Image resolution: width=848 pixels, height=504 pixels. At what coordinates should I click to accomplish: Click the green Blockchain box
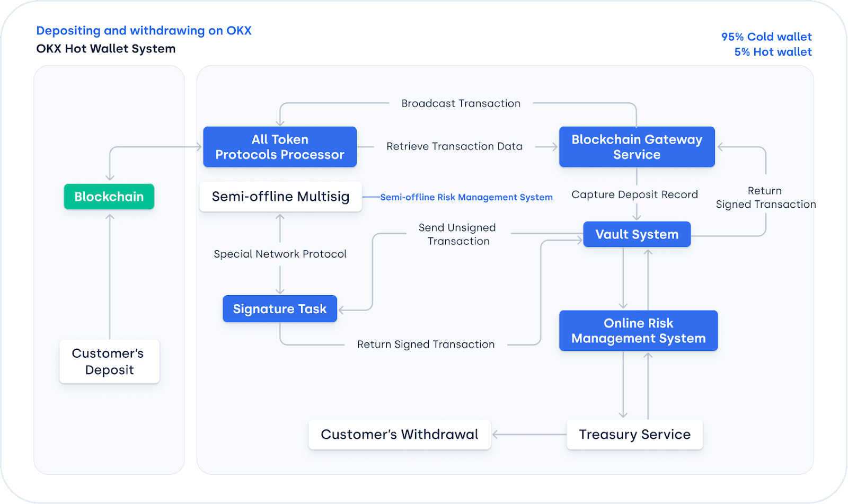pos(109,197)
